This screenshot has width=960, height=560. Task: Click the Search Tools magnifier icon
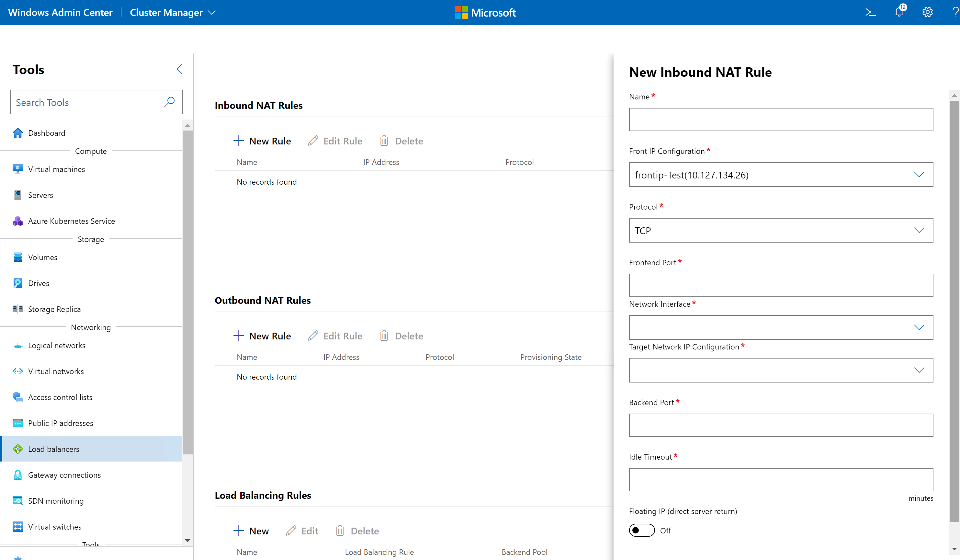tap(169, 102)
